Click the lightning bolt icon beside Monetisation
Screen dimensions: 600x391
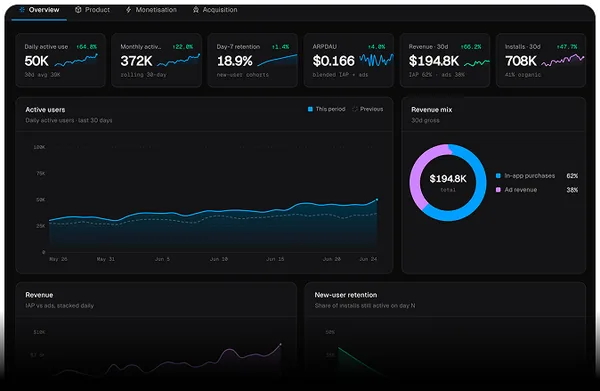pos(129,10)
